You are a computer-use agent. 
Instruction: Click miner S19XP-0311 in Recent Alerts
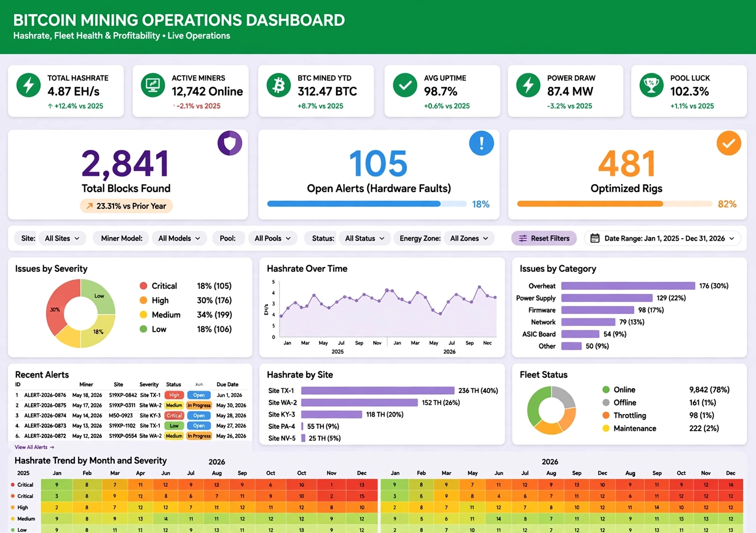(122, 405)
